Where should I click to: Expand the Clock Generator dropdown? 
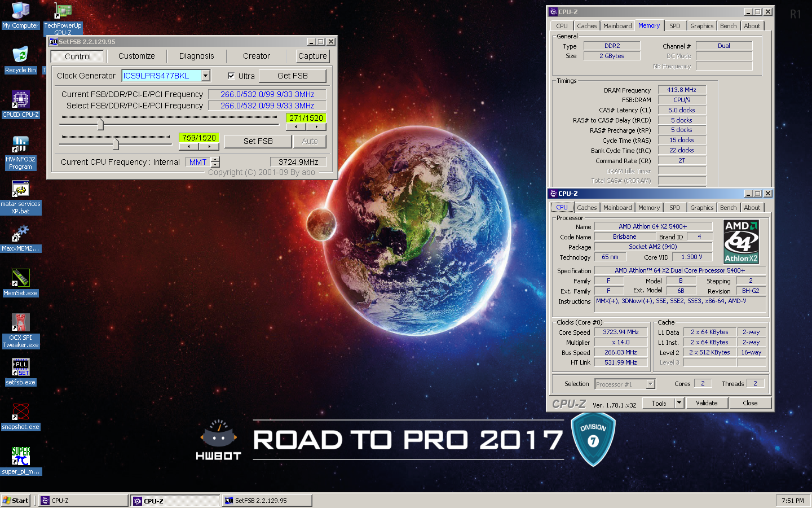pos(206,76)
